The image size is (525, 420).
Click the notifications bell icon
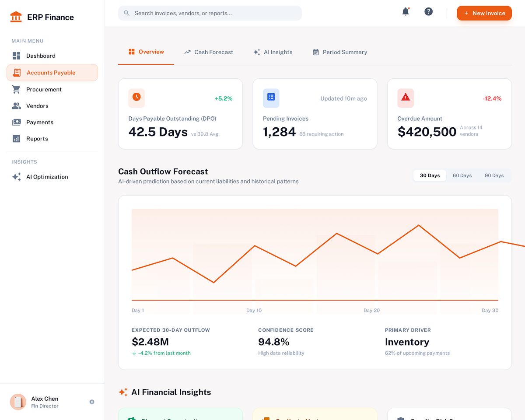point(406,12)
